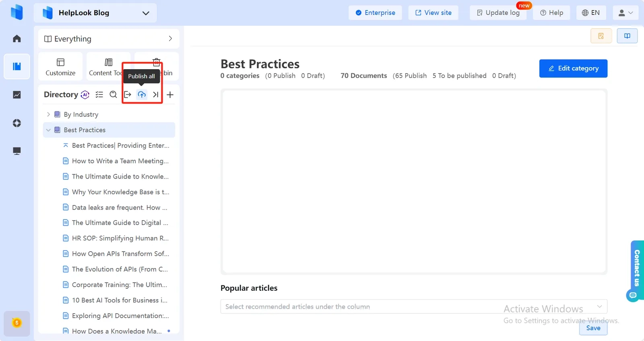This screenshot has height=341, width=644.
Task: Click the export icon in Directory toolbar
Action: (x=128, y=94)
